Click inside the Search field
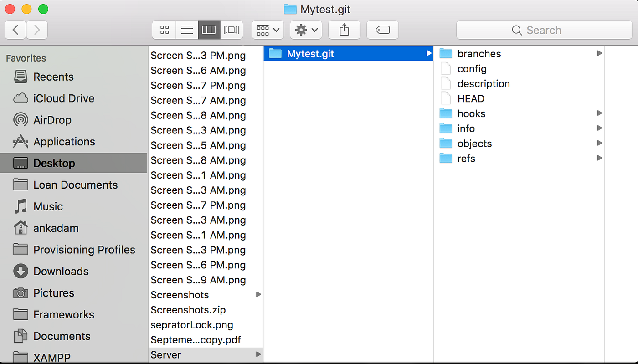This screenshot has height=364, width=638. point(544,30)
